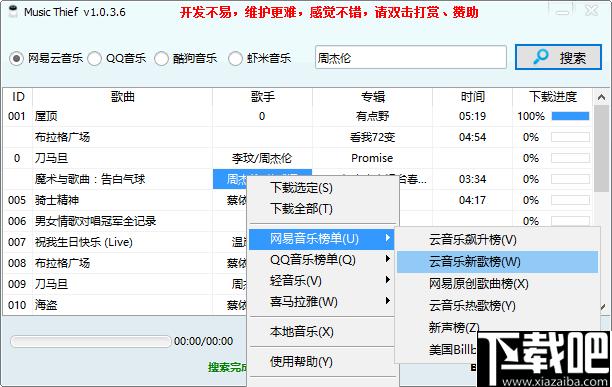Select 云音乐新歌榜(W) in submenu
612x387 pixels.
(497, 261)
